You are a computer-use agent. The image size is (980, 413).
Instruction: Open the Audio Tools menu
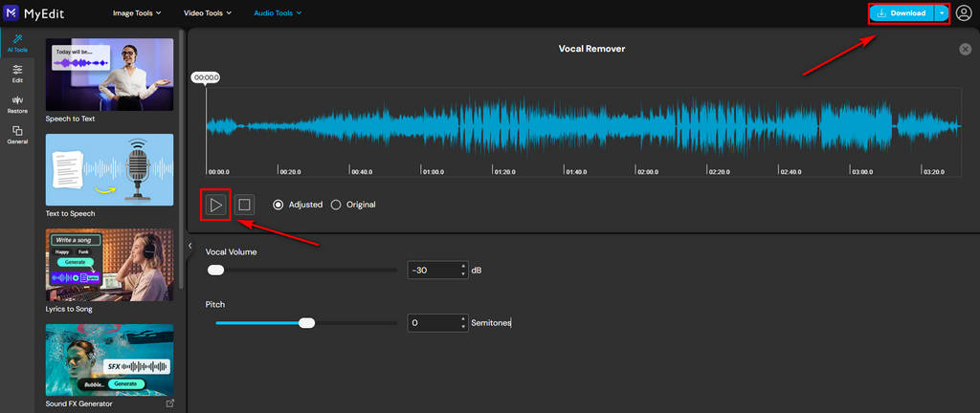pos(278,12)
